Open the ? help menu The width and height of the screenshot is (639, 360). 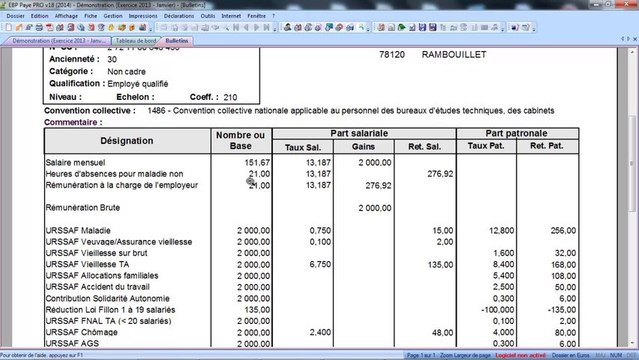coord(273,16)
